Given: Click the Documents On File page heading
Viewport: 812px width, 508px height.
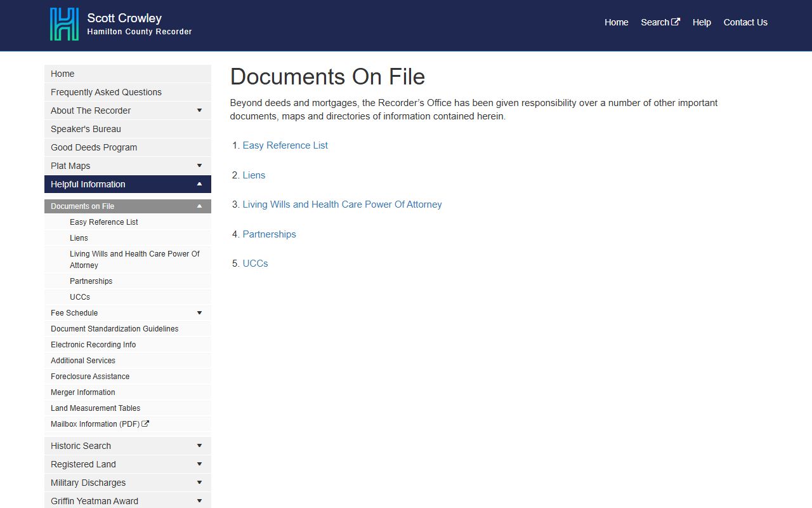Looking at the screenshot, I should click(327, 77).
